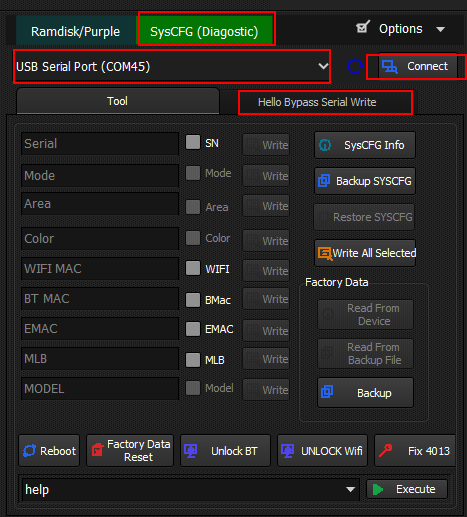Click into the Serial input field
Viewport: 467px width, 517px height.
point(100,144)
